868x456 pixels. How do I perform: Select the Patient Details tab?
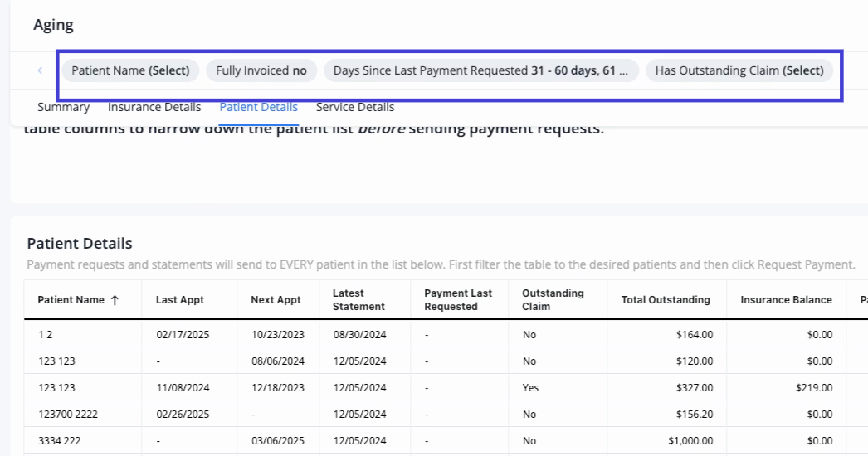pyautogui.click(x=259, y=107)
